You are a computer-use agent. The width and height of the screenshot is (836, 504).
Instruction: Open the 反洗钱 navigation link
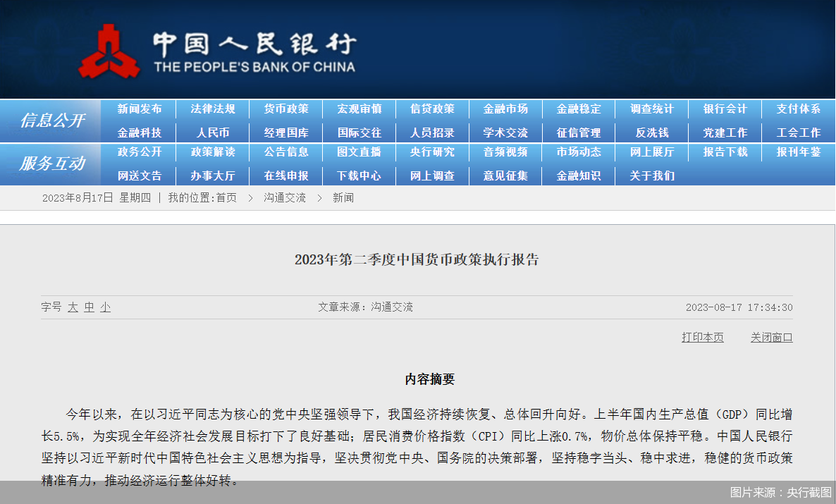pyautogui.click(x=651, y=132)
